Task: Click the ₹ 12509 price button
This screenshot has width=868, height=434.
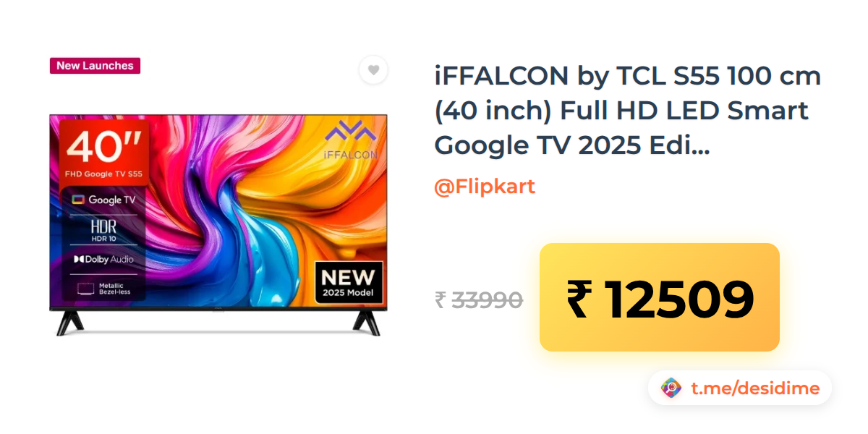Action: pos(660,297)
